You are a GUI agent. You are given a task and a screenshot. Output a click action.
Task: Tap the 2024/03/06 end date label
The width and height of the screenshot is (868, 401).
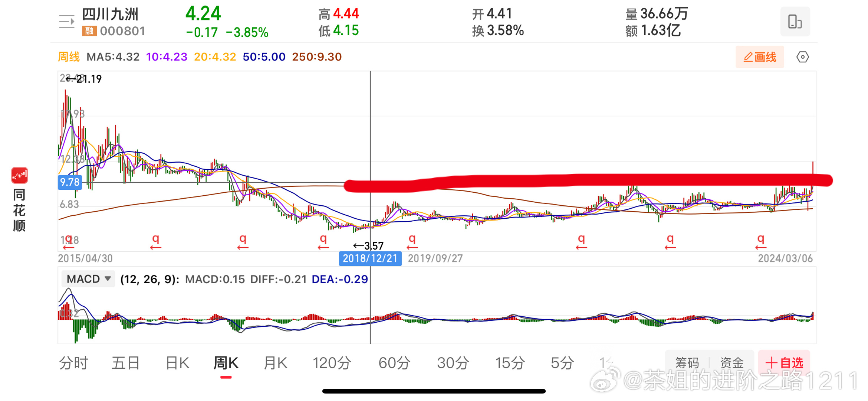(785, 258)
